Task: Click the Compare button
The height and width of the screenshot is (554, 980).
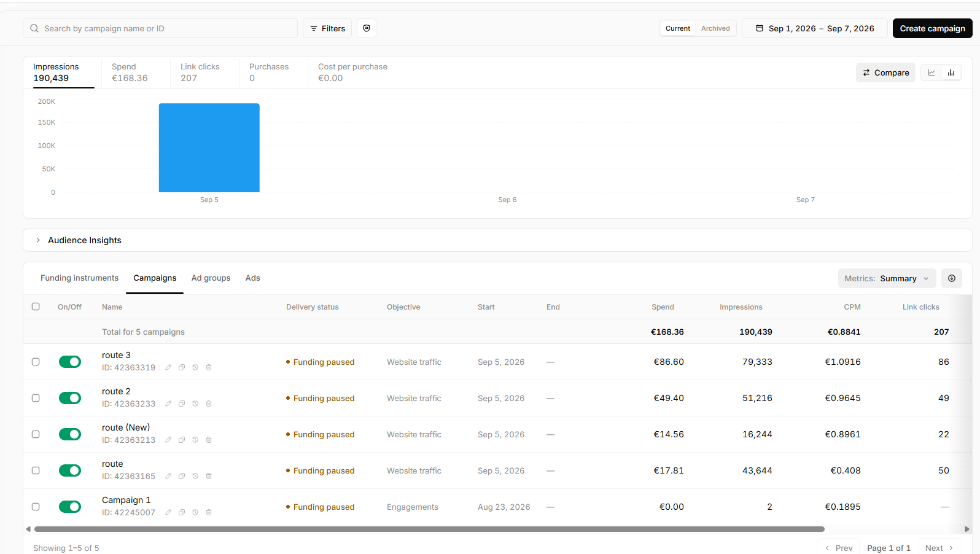Action: tap(885, 72)
